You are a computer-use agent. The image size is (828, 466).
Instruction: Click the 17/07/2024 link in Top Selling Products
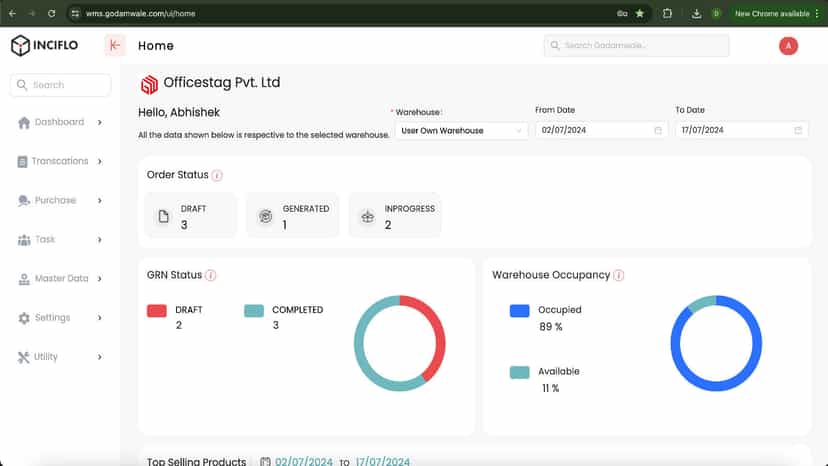[382, 462]
